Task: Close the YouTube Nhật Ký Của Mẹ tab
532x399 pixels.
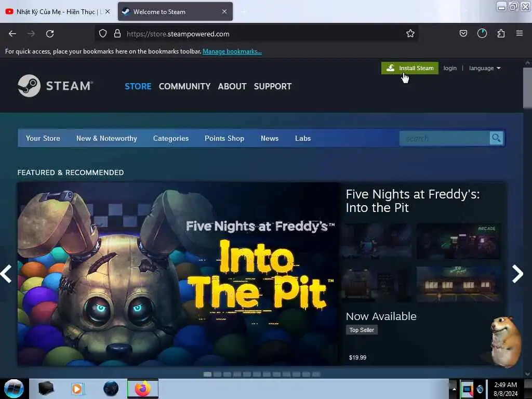Action: tap(108, 11)
